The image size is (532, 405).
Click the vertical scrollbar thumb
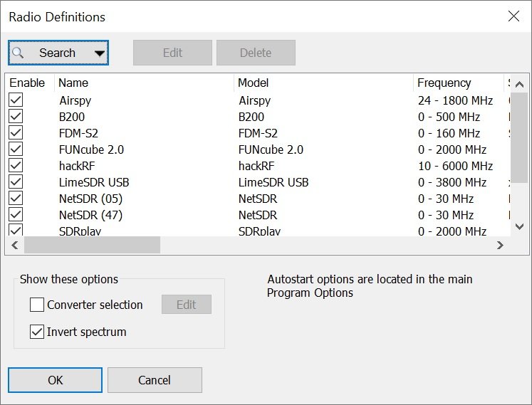pos(519,138)
